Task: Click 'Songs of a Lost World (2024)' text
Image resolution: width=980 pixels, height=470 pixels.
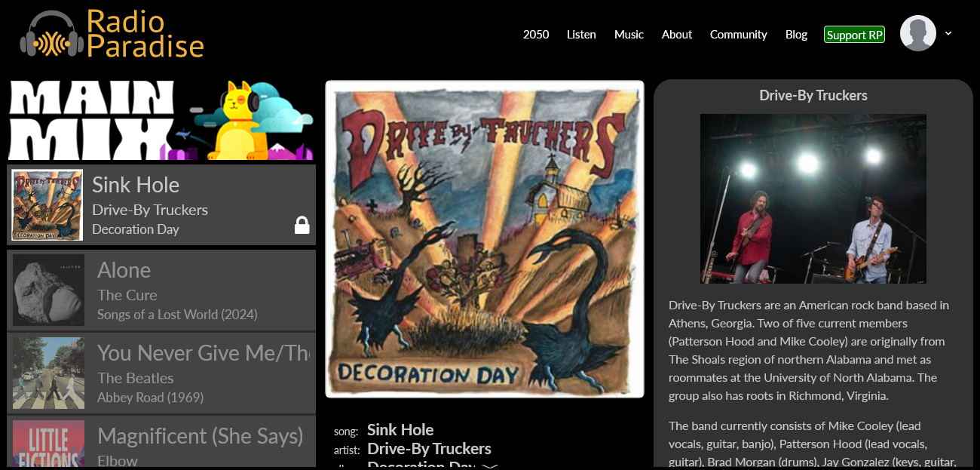Action: tap(177, 315)
